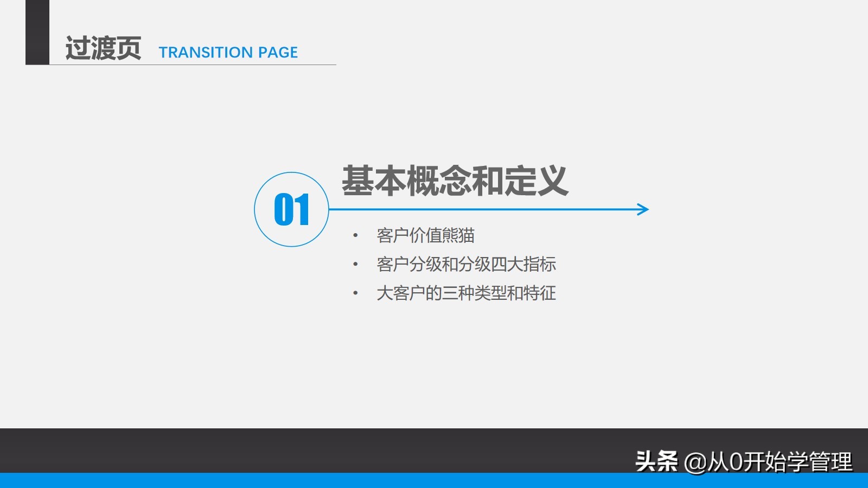Click the blue horizontal arrow line
868x488 pixels.
pos(488,209)
